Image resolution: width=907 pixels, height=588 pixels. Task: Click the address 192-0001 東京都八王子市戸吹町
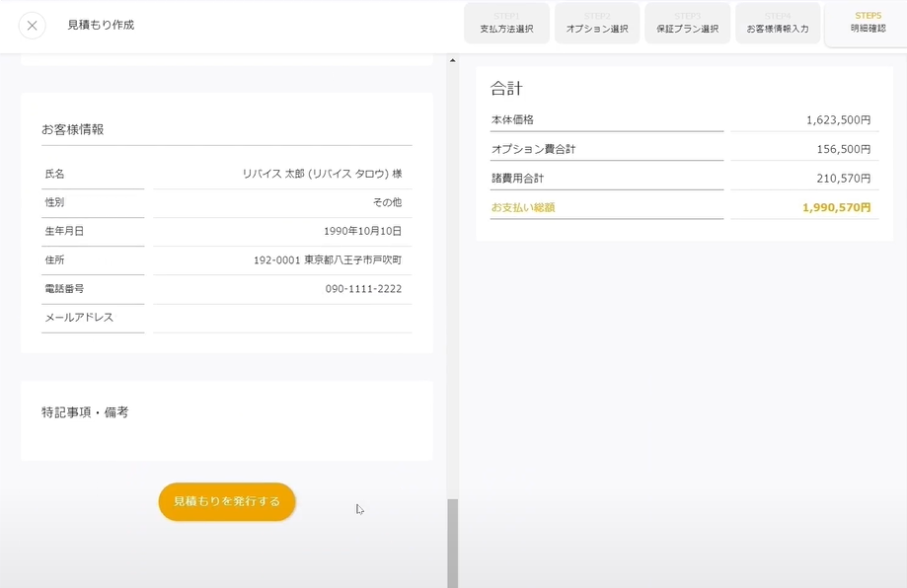(327, 260)
